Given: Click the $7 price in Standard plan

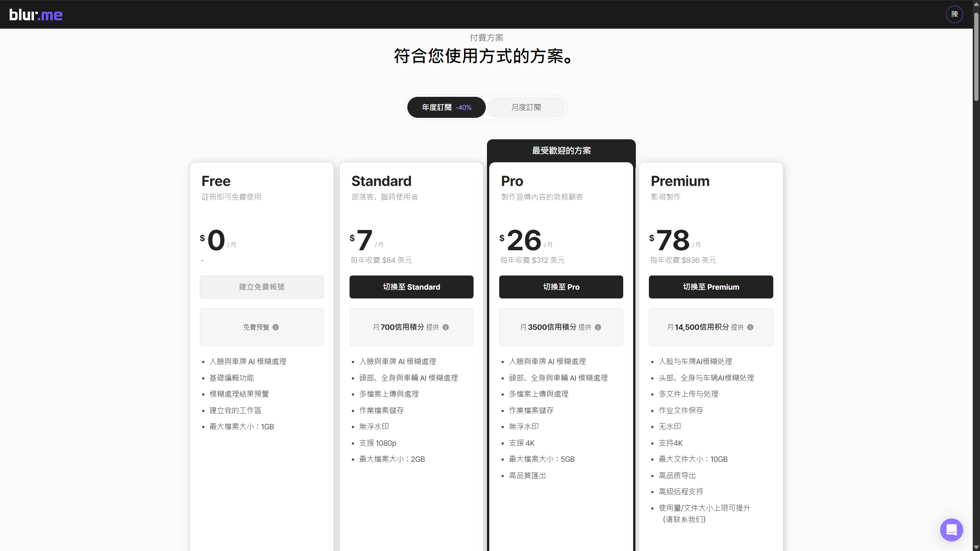Looking at the screenshot, I should (361, 240).
